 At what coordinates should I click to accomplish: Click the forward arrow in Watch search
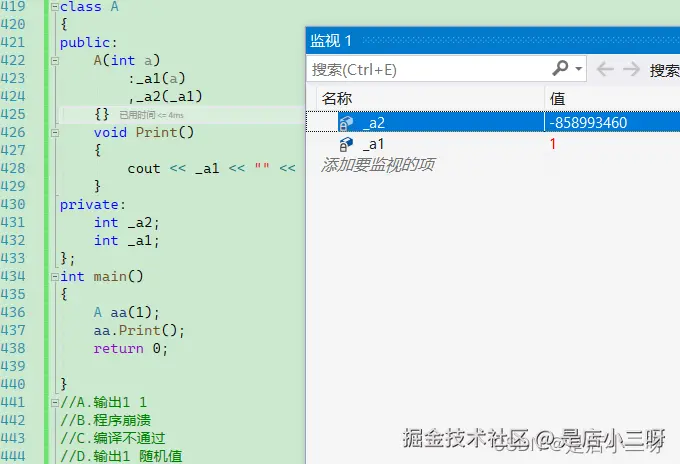point(631,69)
